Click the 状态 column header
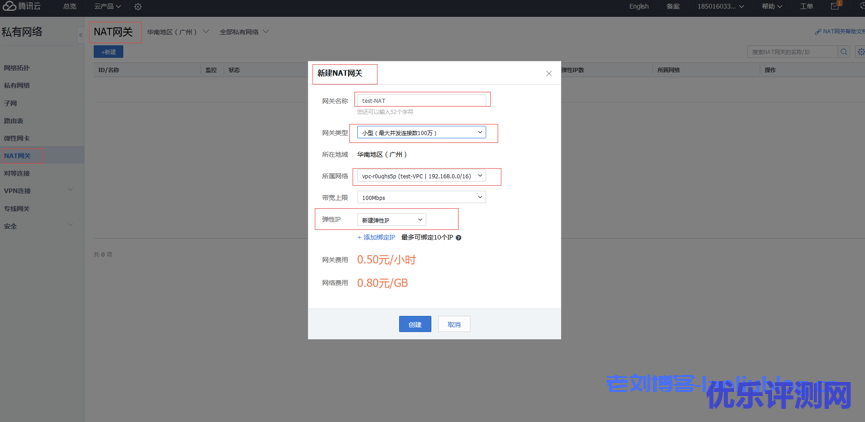Image resolution: width=865 pixels, height=422 pixels. (x=234, y=71)
